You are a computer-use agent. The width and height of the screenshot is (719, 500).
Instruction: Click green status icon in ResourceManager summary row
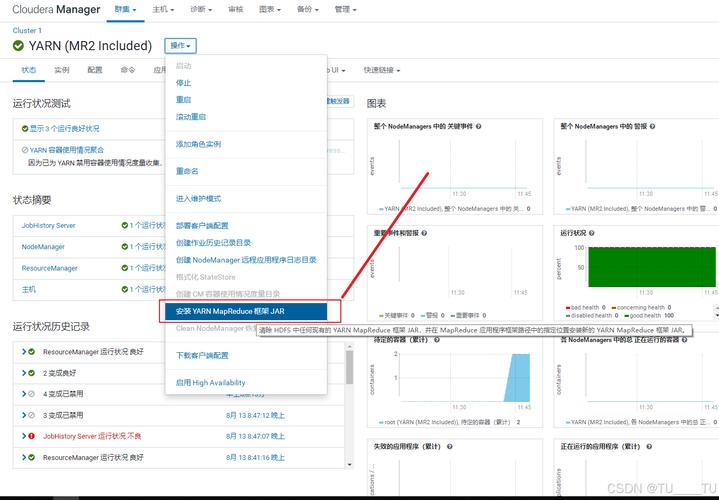pos(125,268)
